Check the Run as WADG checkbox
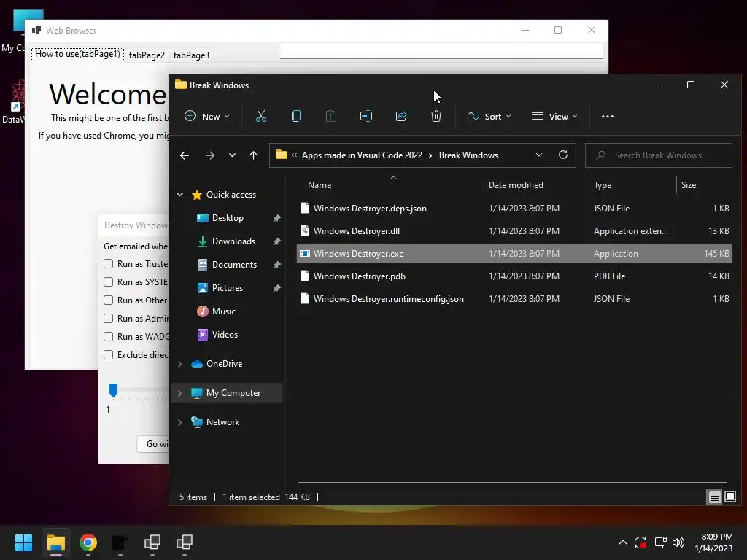 [x=109, y=337]
